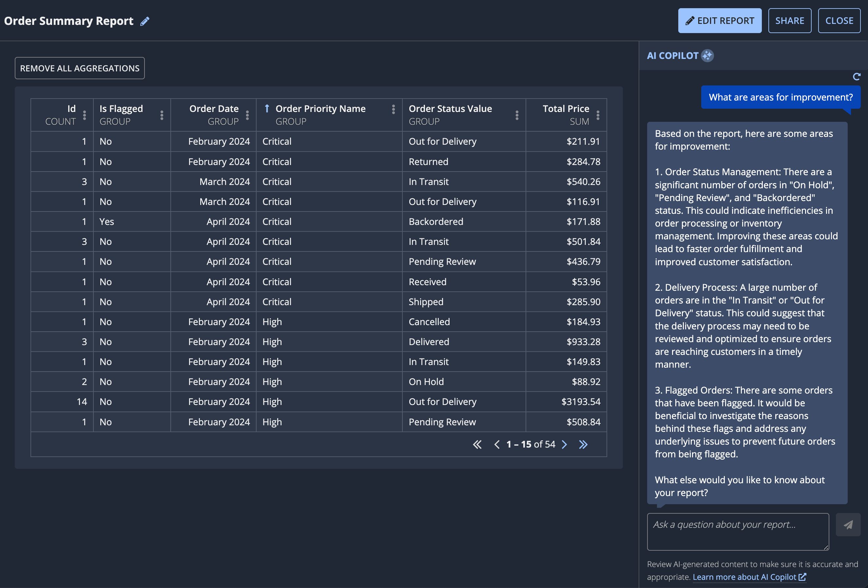The image size is (868, 588).
Task: Open the Order Priority Name column kebab menu
Action: coord(393,109)
